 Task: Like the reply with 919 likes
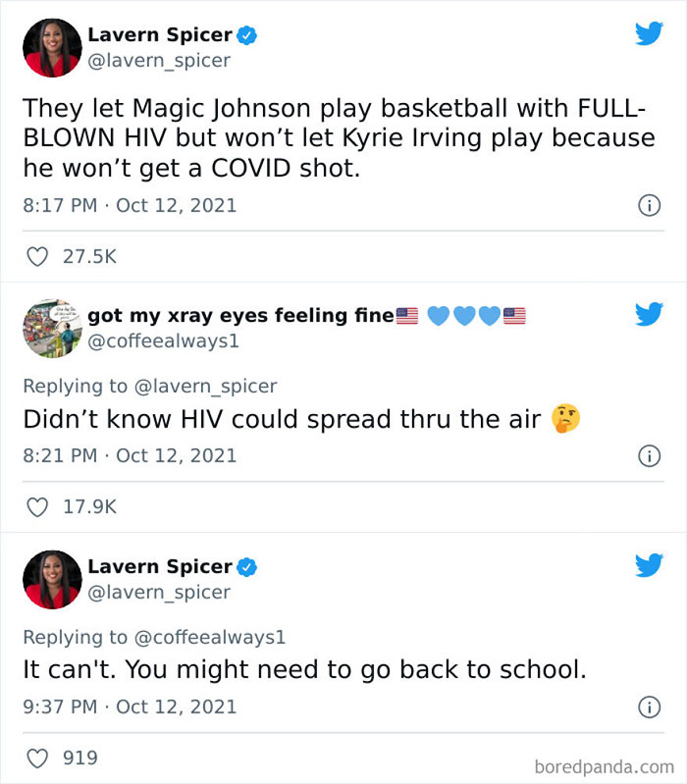37,758
